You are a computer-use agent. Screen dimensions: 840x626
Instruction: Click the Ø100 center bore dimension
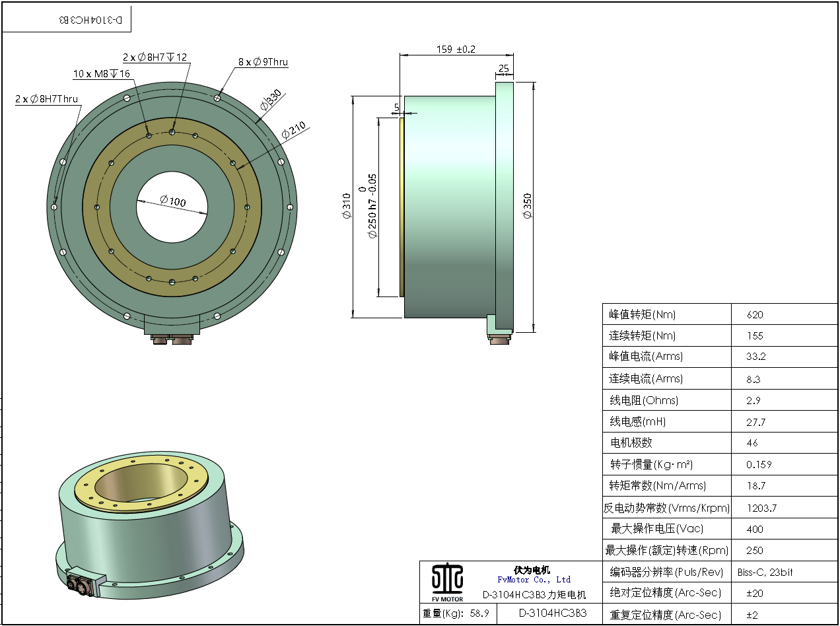tap(173, 201)
